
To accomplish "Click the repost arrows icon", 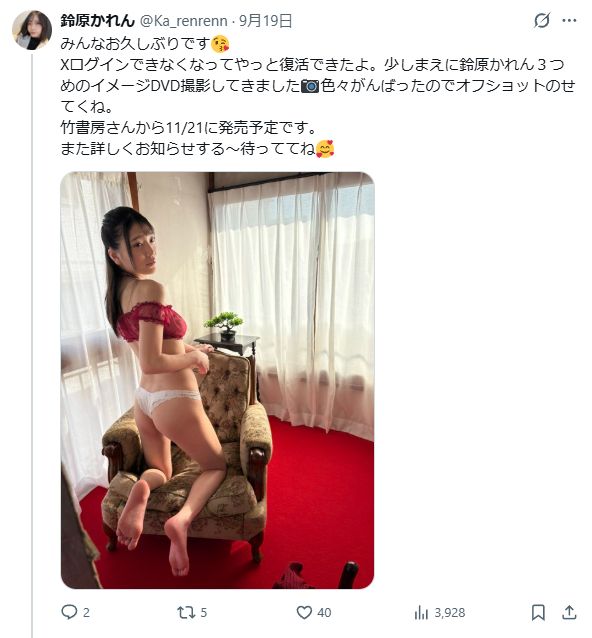I will tap(186, 612).
